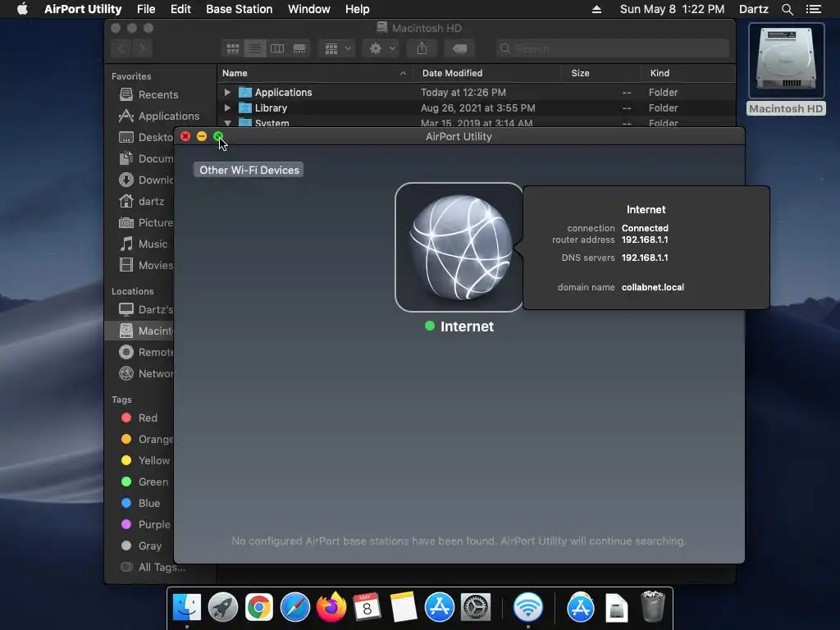Select the Internet globe icon
The width and height of the screenshot is (840, 630).
[x=459, y=247]
